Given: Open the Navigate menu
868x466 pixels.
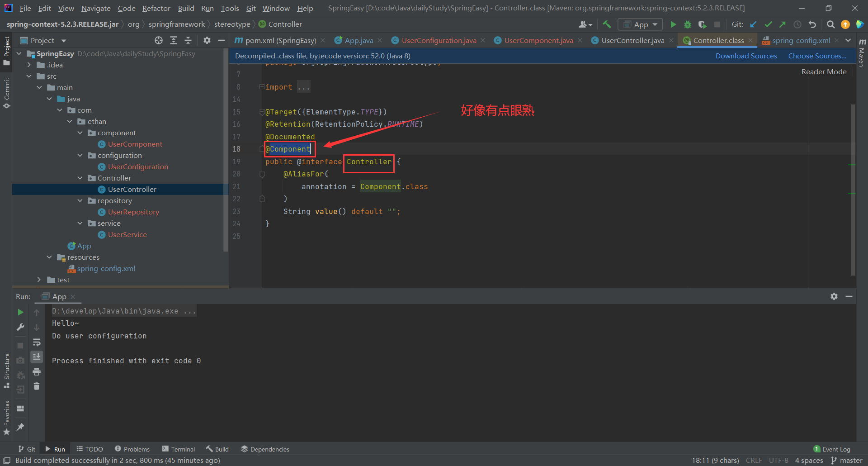Looking at the screenshot, I should tap(96, 8).
